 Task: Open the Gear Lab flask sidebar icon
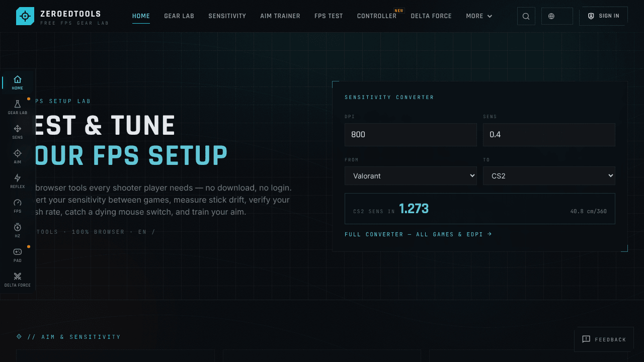[18, 104]
